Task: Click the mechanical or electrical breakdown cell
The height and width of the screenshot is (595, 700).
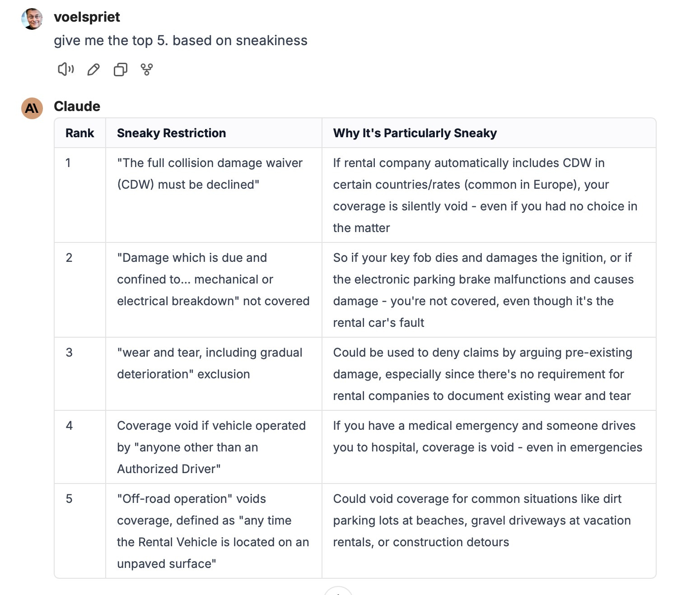Action: click(x=214, y=290)
